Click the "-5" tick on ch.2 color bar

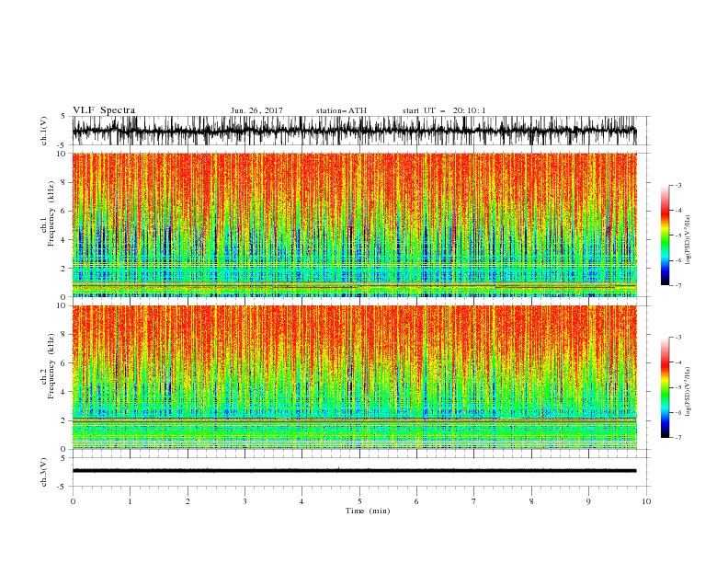pos(677,387)
